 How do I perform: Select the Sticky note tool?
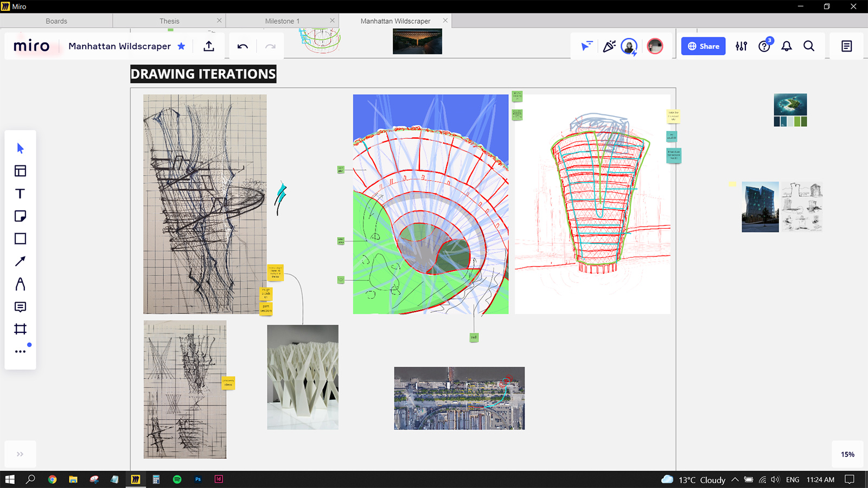click(x=20, y=216)
